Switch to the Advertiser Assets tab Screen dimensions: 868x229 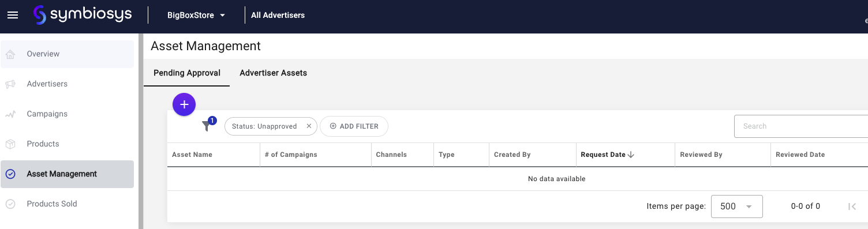[273, 73]
